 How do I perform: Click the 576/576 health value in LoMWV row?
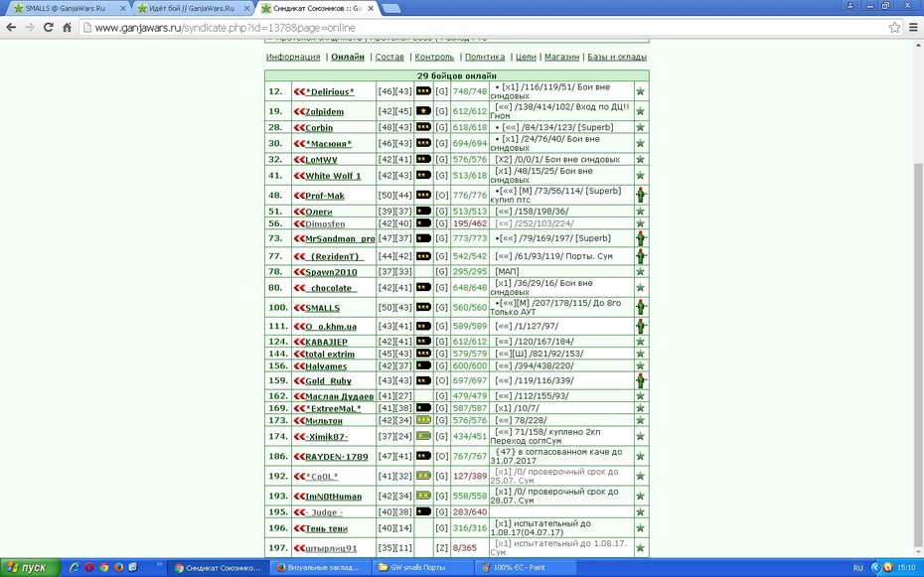[x=470, y=160]
